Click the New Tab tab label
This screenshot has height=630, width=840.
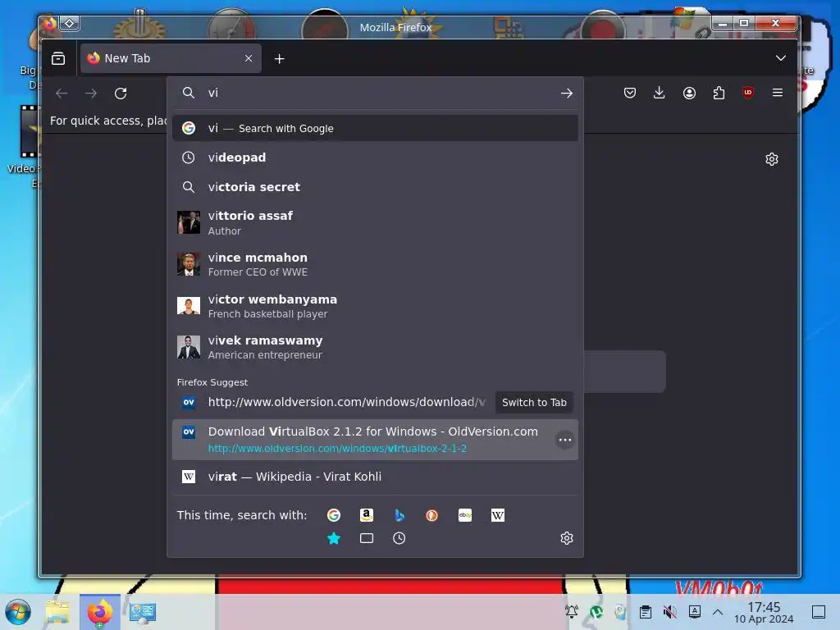(127, 58)
